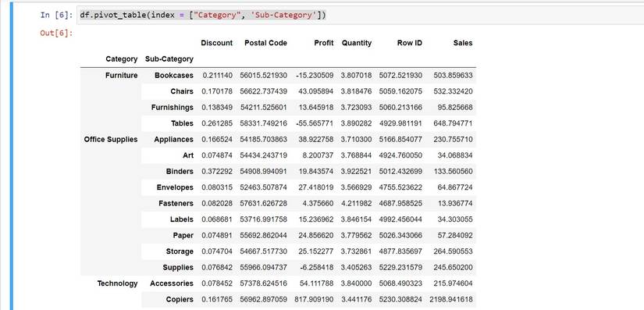Click the Out[6] output prompt
Image resolution: width=644 pixels, height=310 pixels.
56,33
